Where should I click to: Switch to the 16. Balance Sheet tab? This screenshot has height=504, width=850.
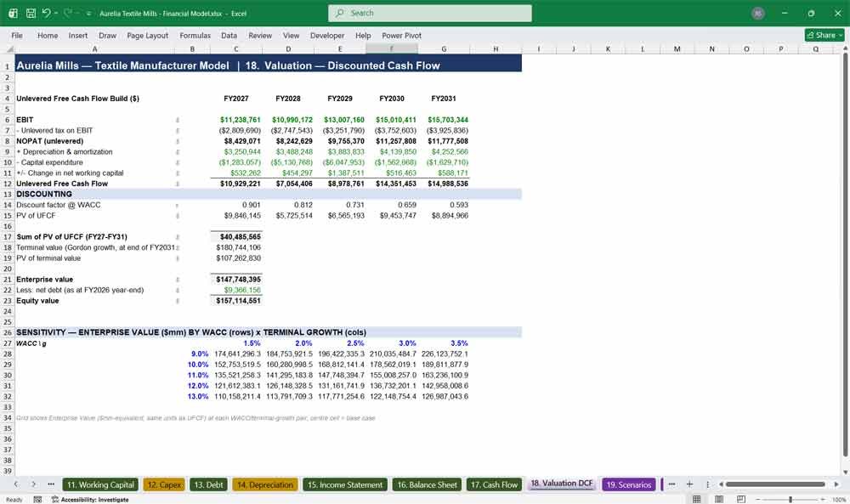click(x=428, y=484)
